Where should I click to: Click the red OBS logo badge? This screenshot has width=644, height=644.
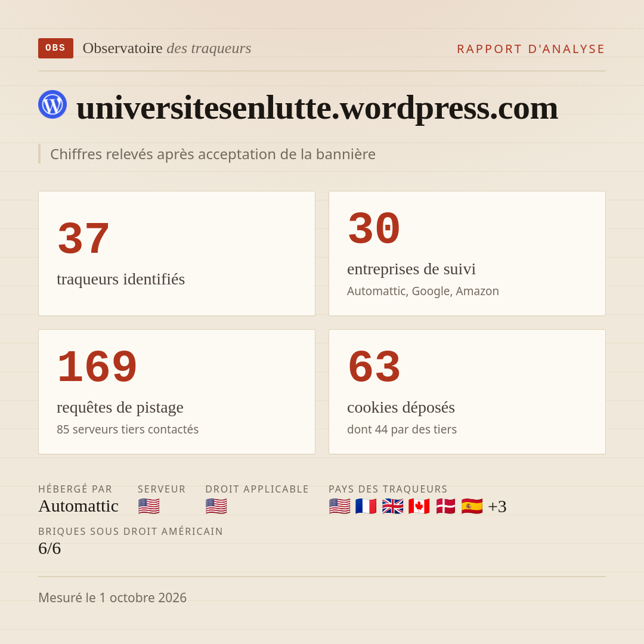point(55,48)
